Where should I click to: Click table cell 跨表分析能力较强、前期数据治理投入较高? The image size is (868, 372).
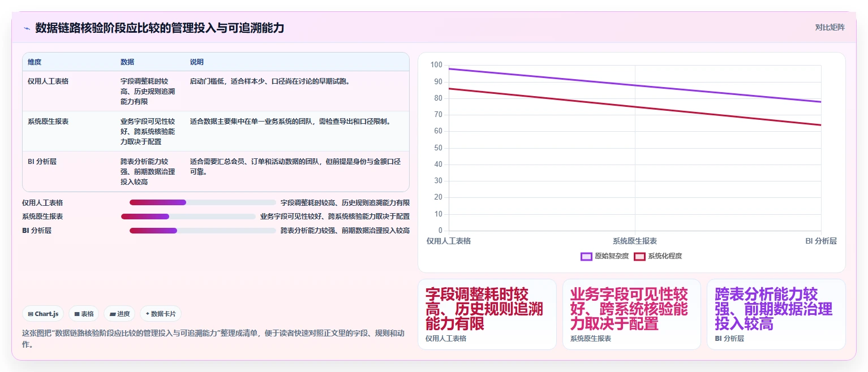pyautogui.click(x=148, y=172)
